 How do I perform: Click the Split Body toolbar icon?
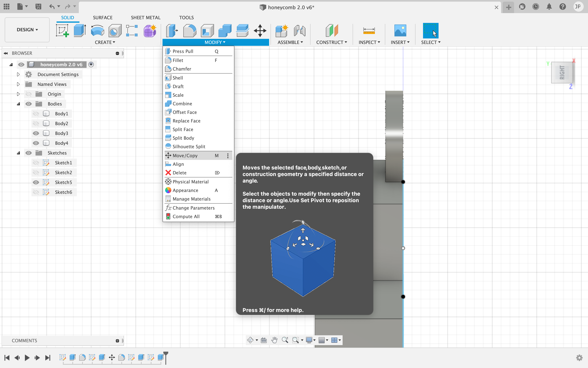(x=243, y=31)
